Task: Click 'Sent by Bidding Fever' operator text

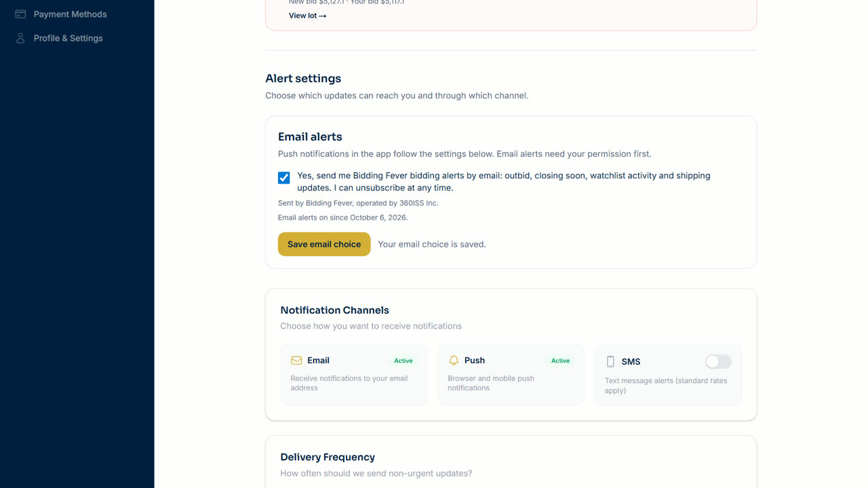Action: pyautogui.click(x=358, y=203)
